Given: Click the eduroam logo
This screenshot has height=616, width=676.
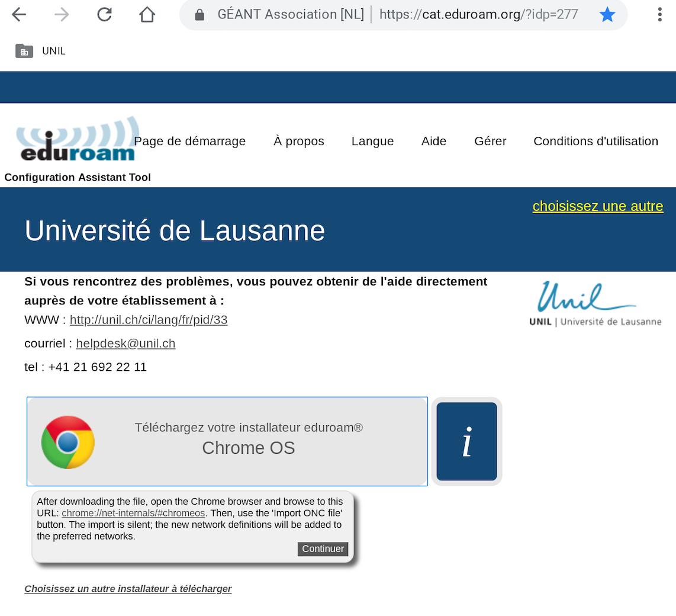Looking at the screenshot, I should coord(77,140).
